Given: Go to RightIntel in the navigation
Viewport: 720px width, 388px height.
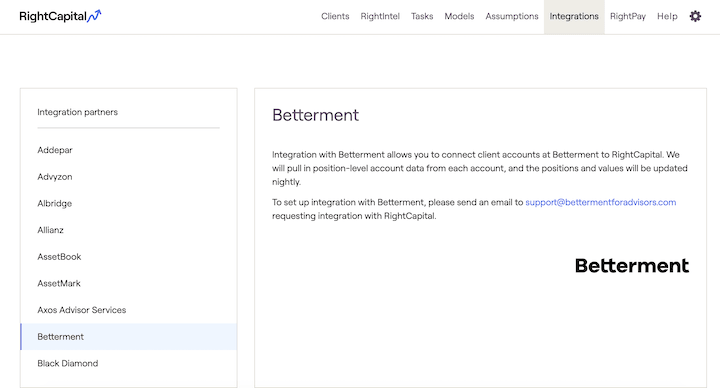Looking at the screenshot, I should (x=380, y=16).
